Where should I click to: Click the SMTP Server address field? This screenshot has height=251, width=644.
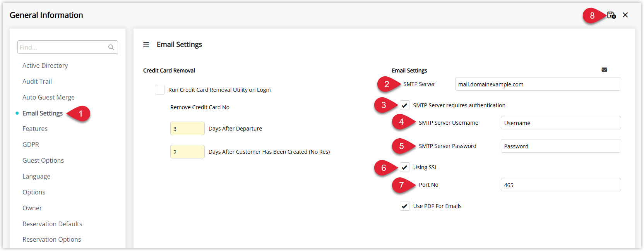click(538, 84)
